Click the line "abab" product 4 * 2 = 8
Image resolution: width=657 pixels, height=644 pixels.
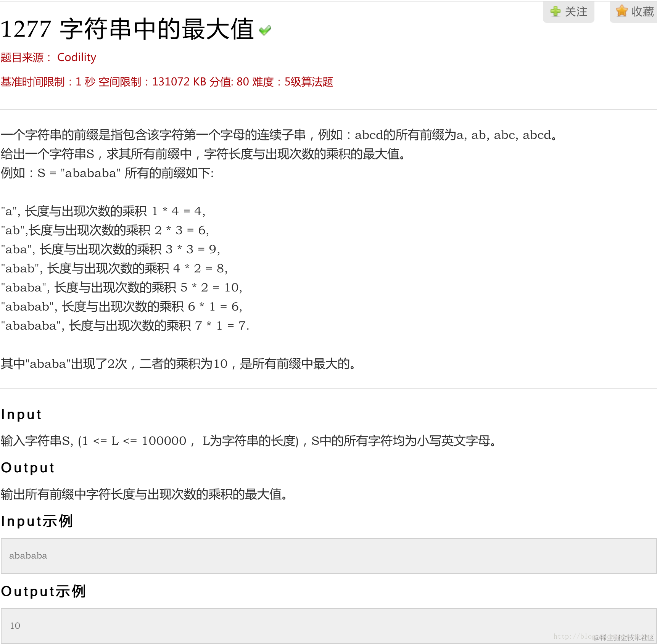tap(114, 268)
